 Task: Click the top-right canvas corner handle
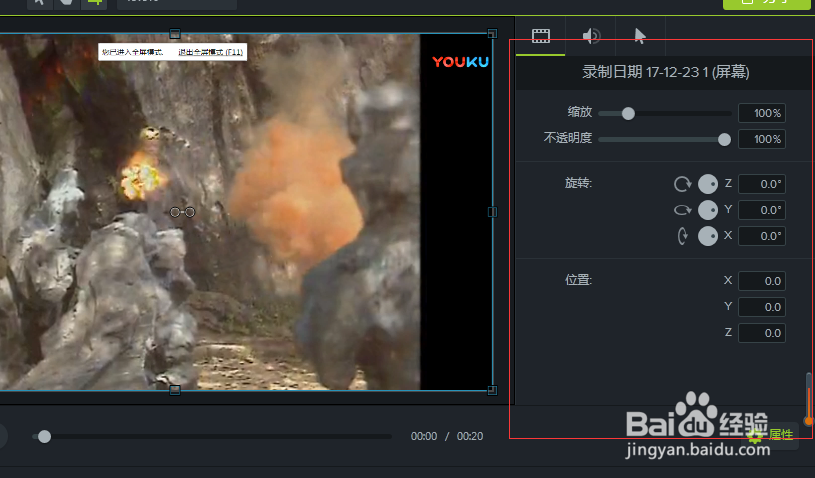pos(492,34)
